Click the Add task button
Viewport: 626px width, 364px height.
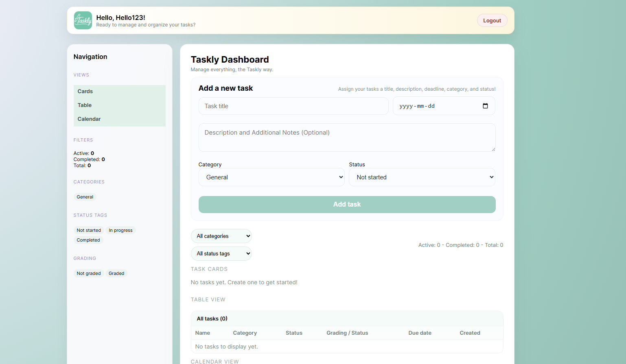tap(347, 204)
